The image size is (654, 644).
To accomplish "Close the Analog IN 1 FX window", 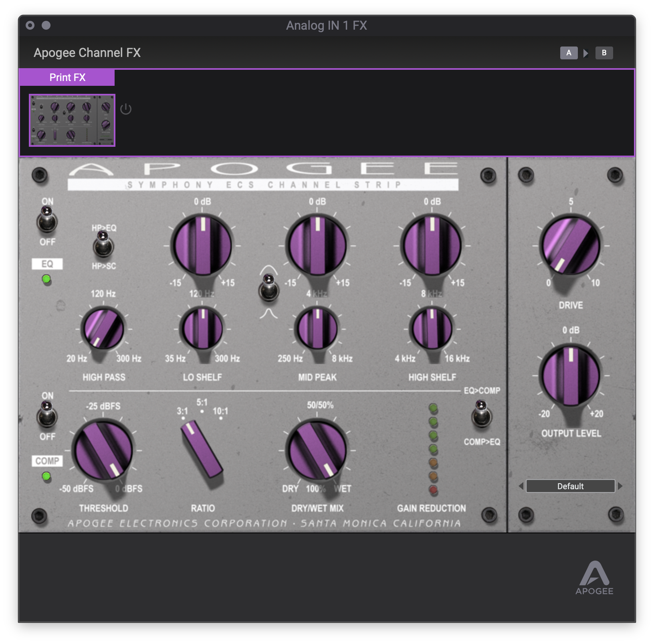I will click(x=30, y=25).
